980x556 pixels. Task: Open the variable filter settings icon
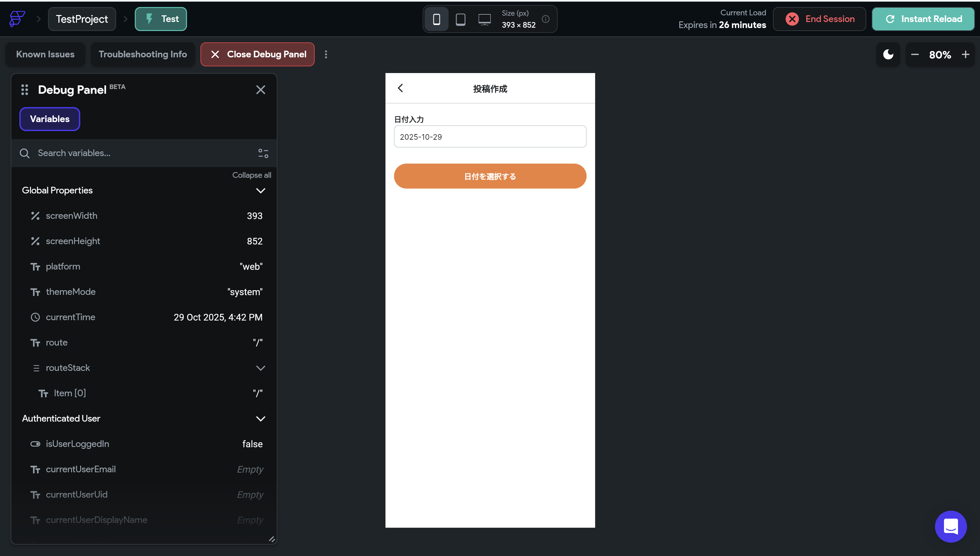click(x=263, y=153)
